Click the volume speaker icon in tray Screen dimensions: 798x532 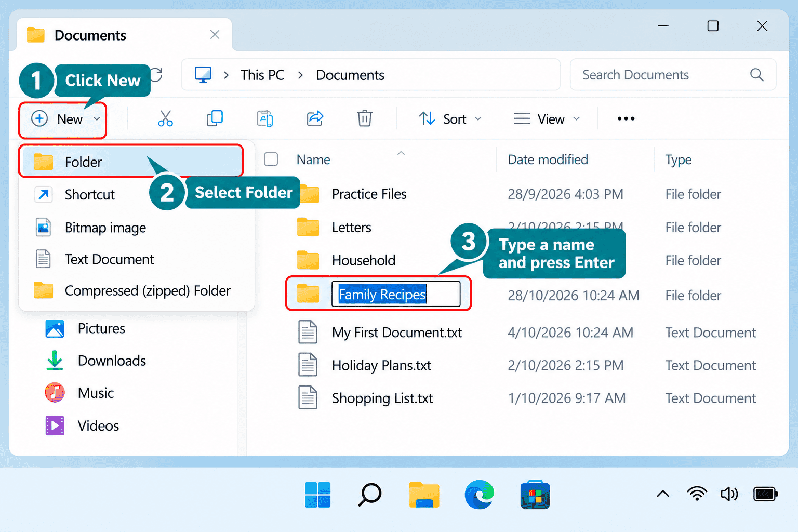pos(729,494)
